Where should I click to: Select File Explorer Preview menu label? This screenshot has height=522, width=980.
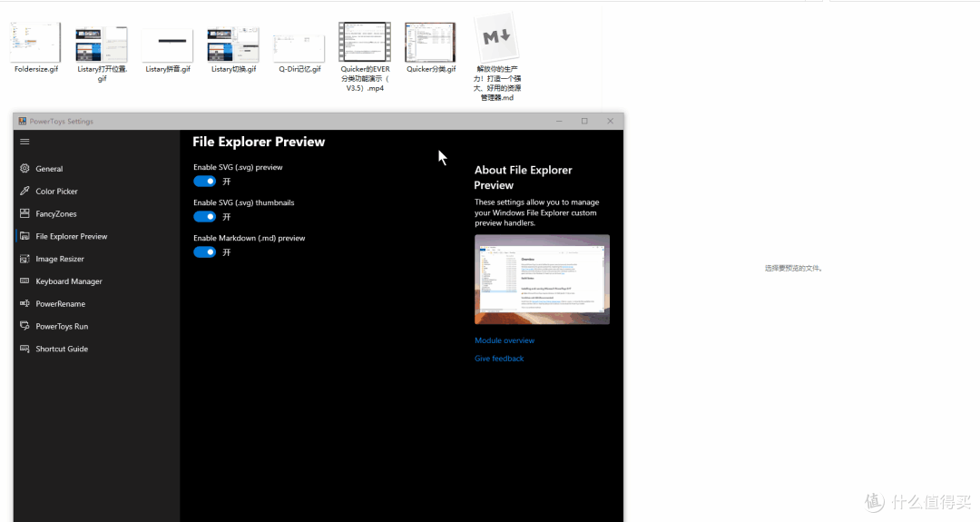pyautogui.click(x=72, y=236)
